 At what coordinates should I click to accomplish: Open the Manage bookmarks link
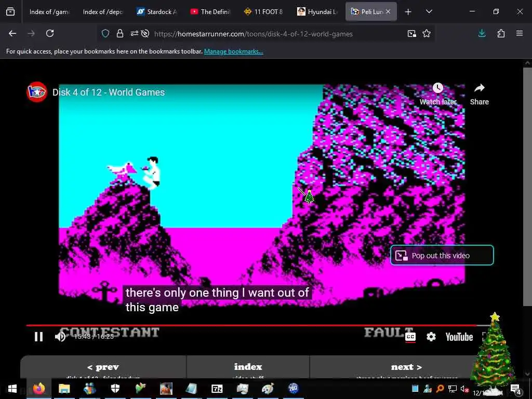(233, 51)
